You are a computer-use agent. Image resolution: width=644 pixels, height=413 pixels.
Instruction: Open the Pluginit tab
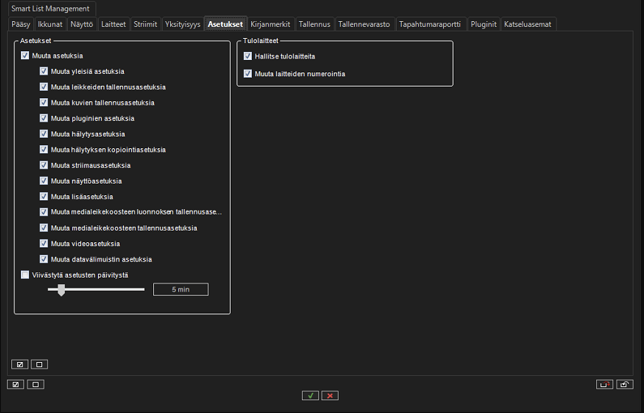483,24
